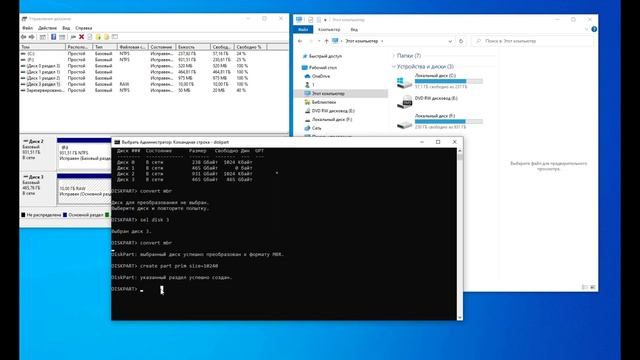Click Состояние column header
This screenshot has height=360, width=640.
coord(162,47)
